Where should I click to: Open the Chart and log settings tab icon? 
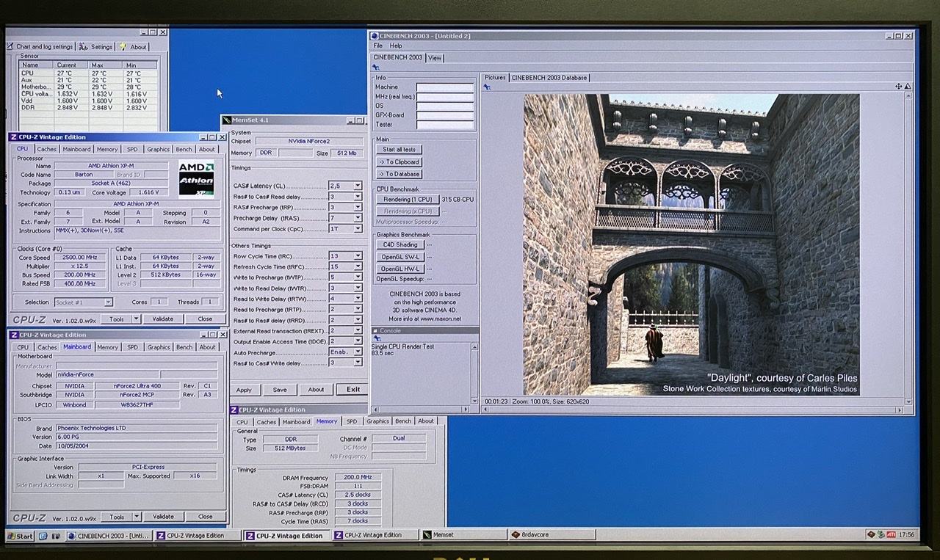pos(10,47)
